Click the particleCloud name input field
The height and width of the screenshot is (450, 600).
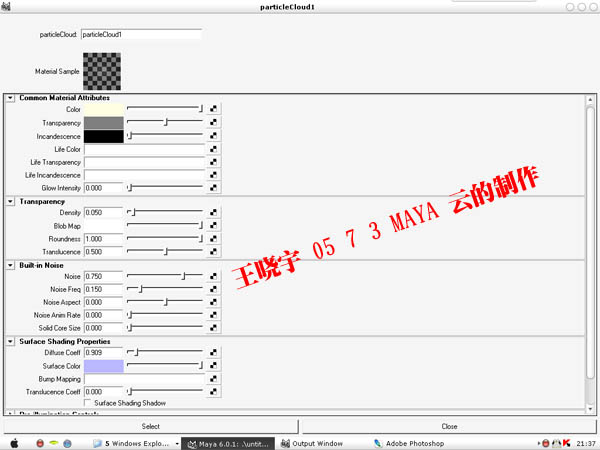coord(141,34)
